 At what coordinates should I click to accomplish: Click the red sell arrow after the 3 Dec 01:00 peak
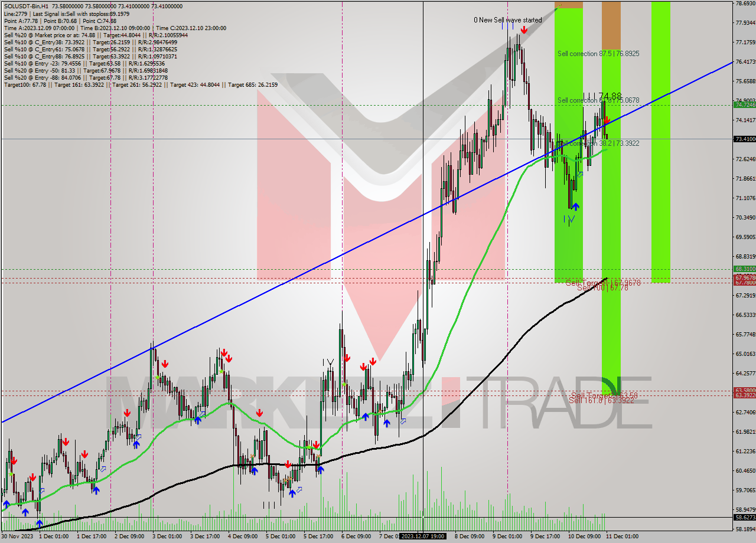pyautogui.click(x=165, y=363)
